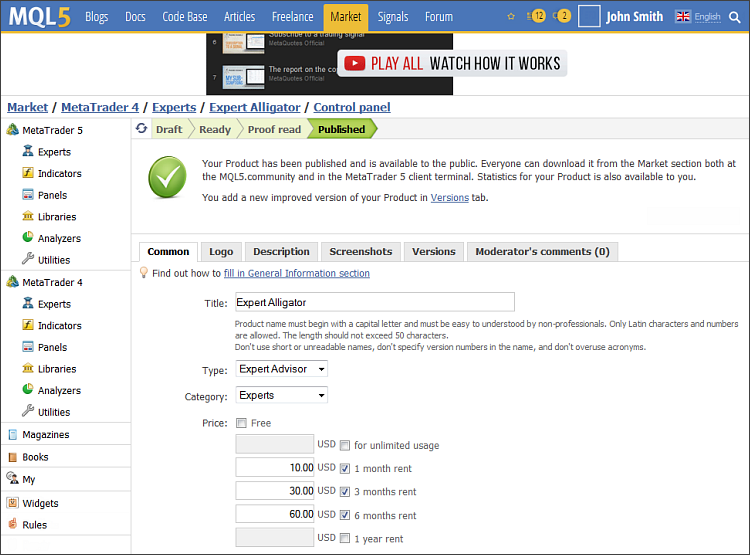Screen dimensions: 750x555
Task: Check the 'for unlimited usage' option
Action: tap(345, 445)
